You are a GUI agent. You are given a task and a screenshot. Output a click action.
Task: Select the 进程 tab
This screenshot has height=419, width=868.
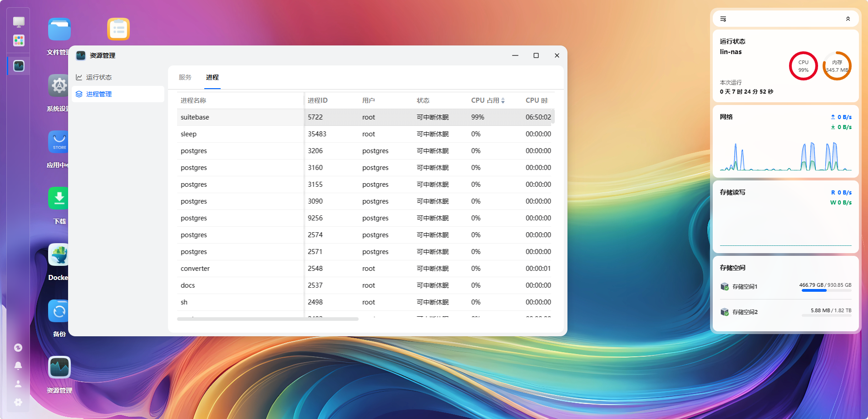click(x=212, y=77)
